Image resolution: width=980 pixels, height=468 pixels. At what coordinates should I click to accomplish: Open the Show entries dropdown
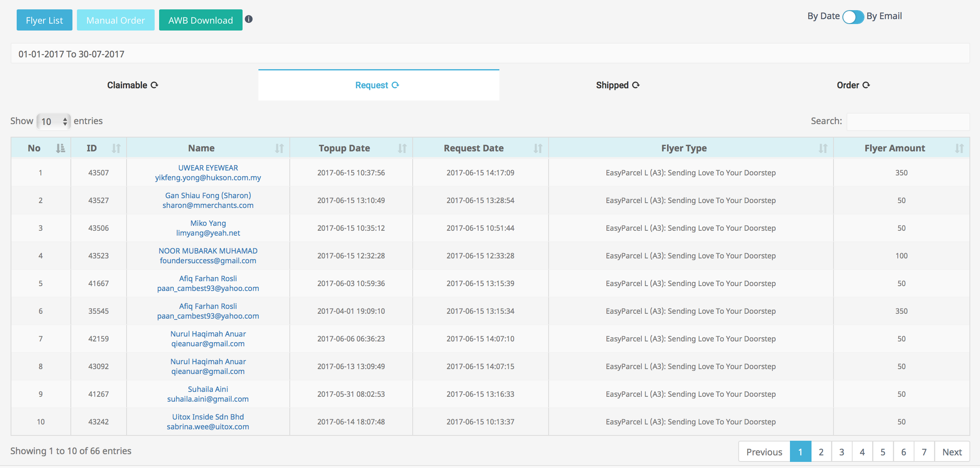point(54,121)
